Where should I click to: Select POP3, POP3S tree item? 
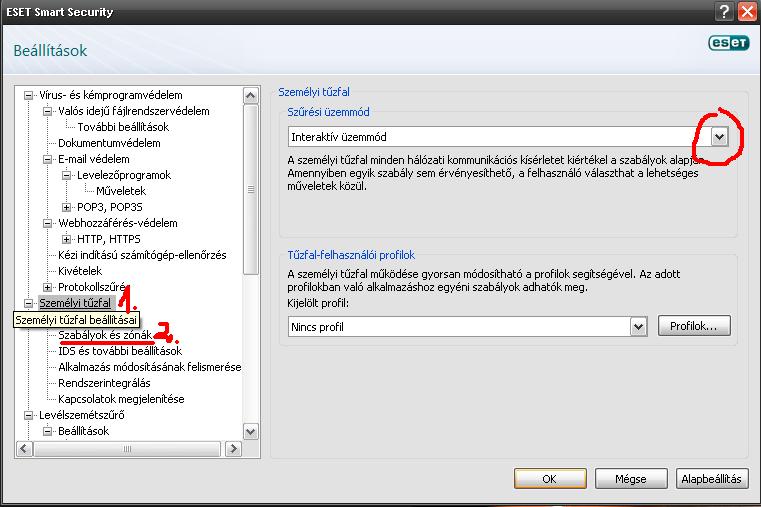[x=110, y=207]
